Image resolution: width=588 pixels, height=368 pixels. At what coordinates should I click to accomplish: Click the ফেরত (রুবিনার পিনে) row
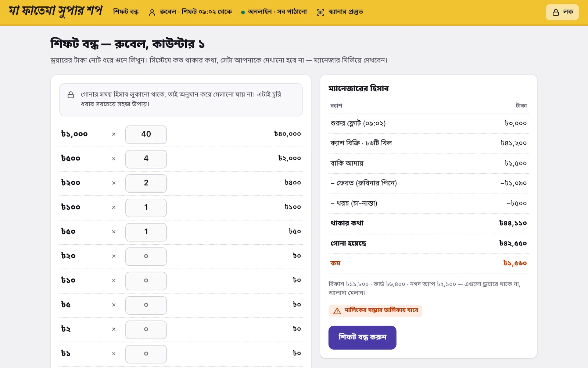(x=429, y=183)
